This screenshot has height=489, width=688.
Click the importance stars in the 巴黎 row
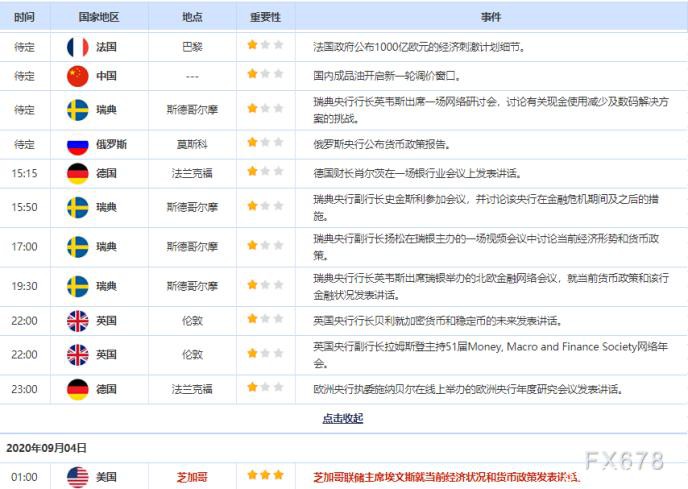click(x=265, y=45)
